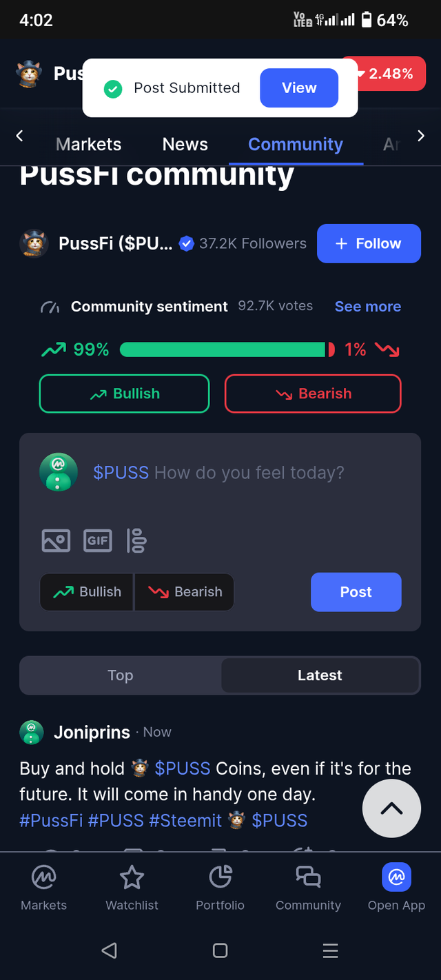Attach an image using the picture icon
The image size is (441, 980).
coord(56,541)
